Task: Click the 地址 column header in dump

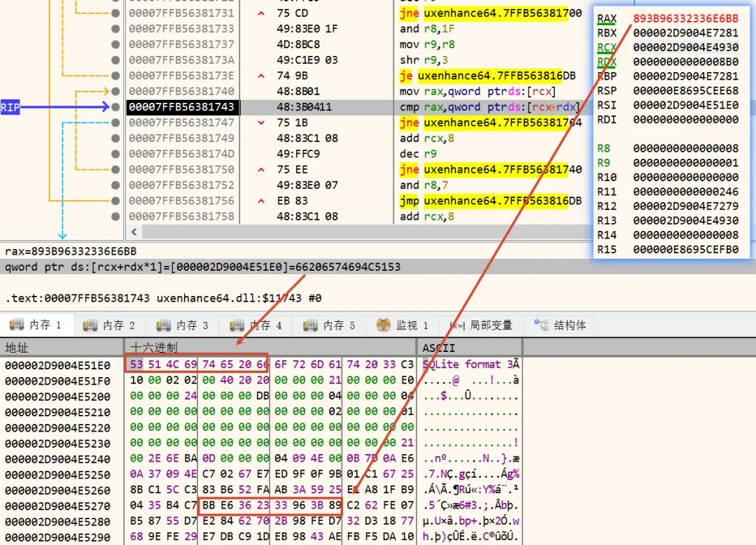Action: [62, 348]
